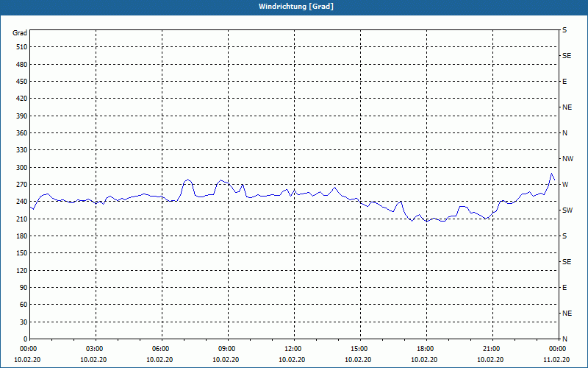This screenshot has height=368, width=588.
Task: Click the Windrichtung [Grad] chart title
Action: click(296, 7)
